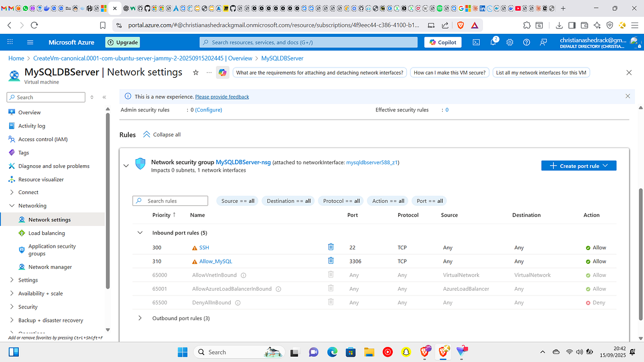Collapse the Inbound port rules section

point(140,233)
